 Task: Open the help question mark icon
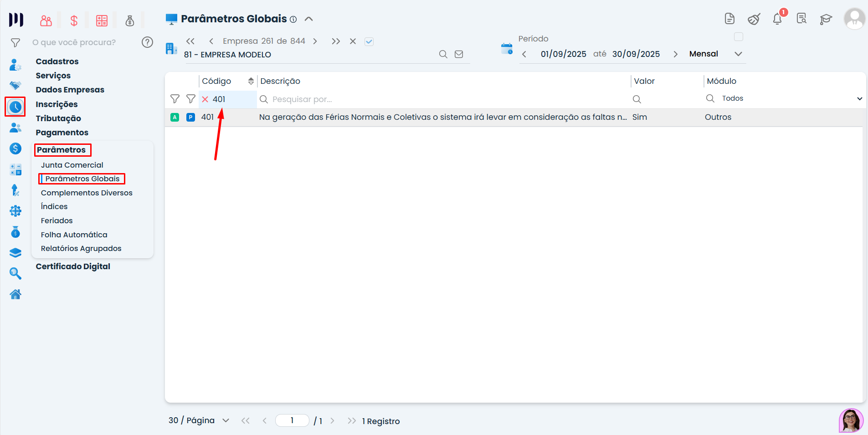tap(147, 42)
